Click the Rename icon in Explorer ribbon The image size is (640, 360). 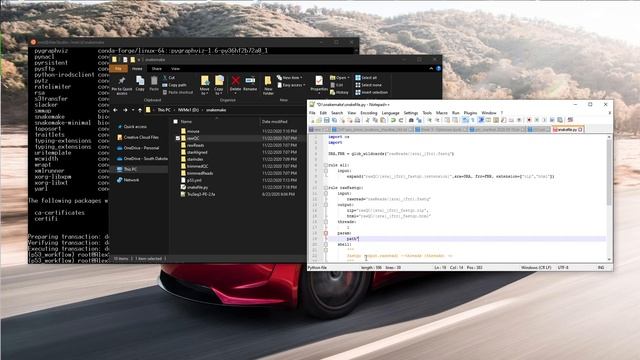click(x=250, y=83)
